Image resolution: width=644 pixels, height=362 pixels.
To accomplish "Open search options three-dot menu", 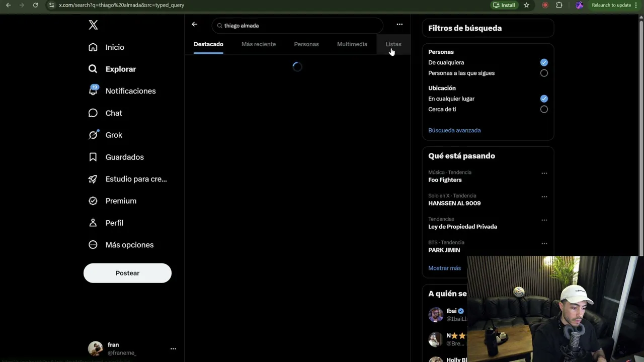I will (399, 24).
